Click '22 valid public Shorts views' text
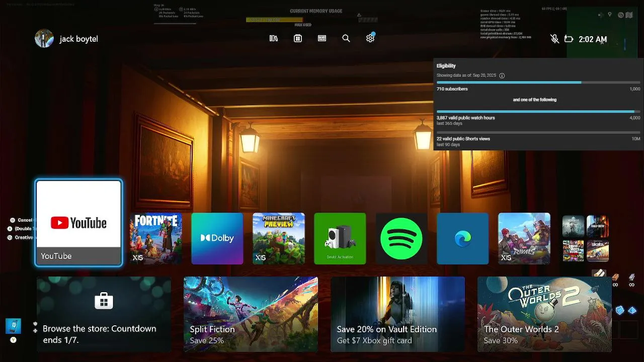The width and height of the screenshot is (644, 362). pyautogui.click(x=463, y=139)
